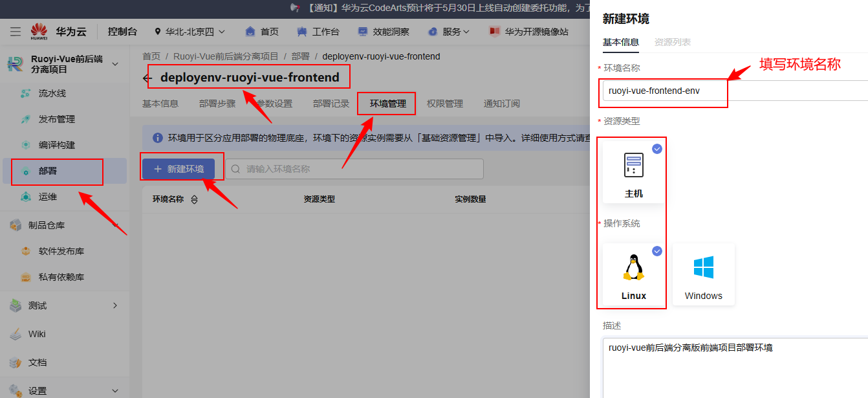Open 基本信息 tab in 新建环境 panel
868x398 pixels.
tap(621, 42)
